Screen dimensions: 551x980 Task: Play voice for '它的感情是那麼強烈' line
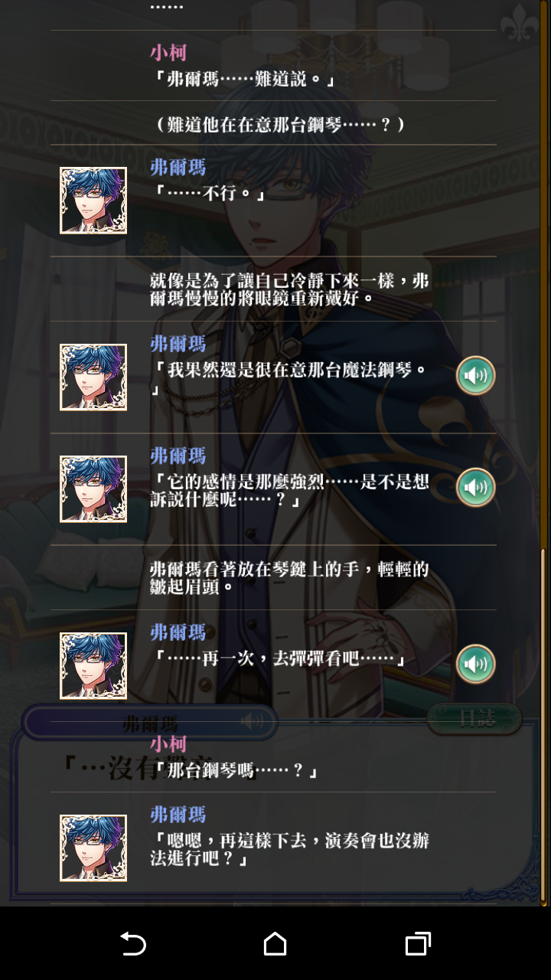pos(476,488)
